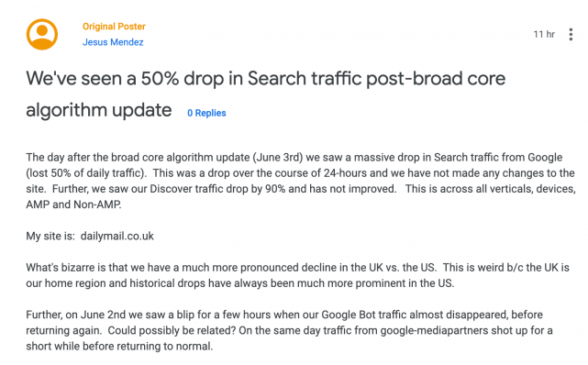Click the '(June 3rd)' date text
The height and width of the screenshot is (365, 588).
click(x=278, y=158)
